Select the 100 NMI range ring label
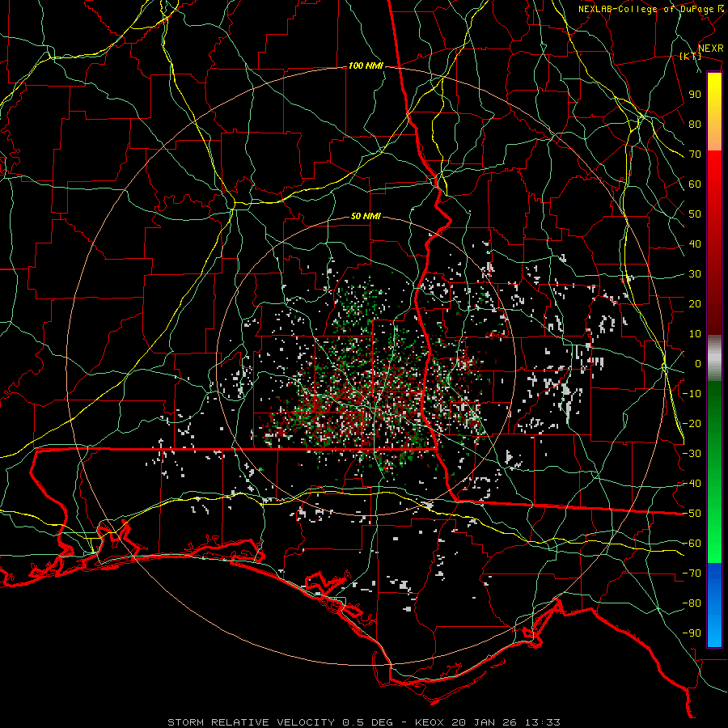728x728 pixels. (366, 66)
